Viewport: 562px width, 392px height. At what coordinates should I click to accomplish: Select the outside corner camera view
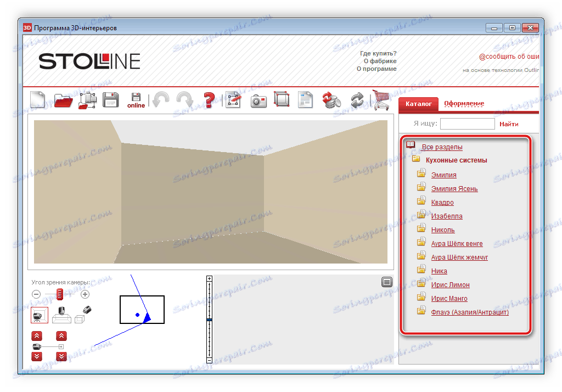coord(83,315)
